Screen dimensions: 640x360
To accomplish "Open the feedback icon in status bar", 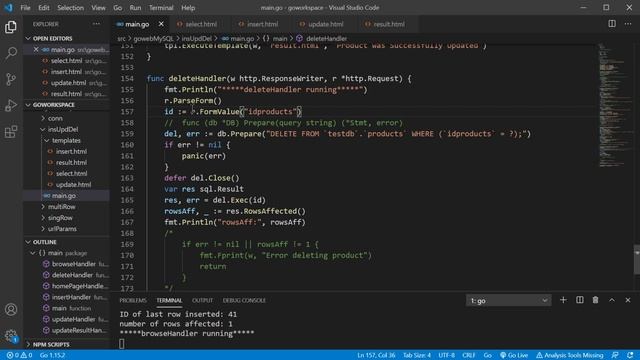I will pyautogui.click(x=615, y=355).
